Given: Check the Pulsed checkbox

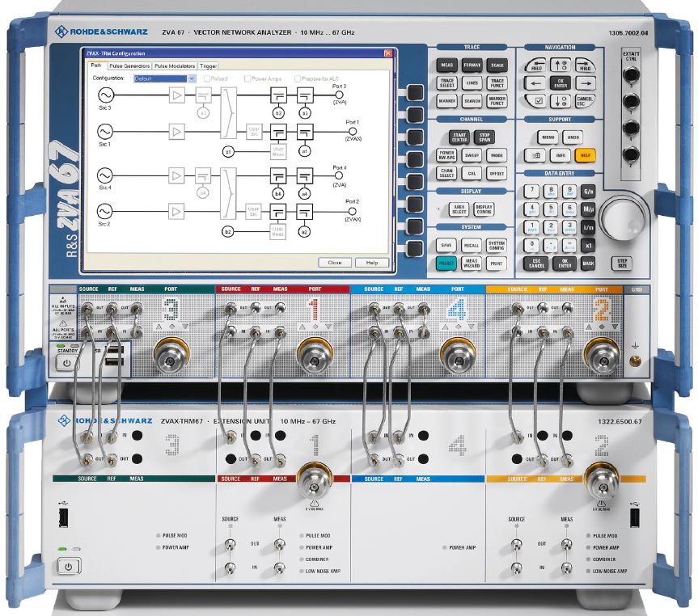Looking at the screenshot, I should coord(206,78).
